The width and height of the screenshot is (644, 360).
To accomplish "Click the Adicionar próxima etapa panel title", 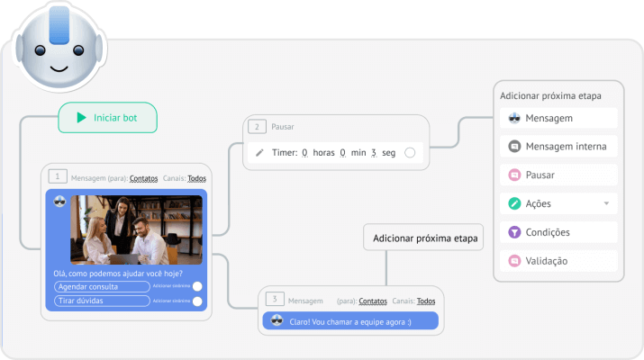I will click(550, 95).
